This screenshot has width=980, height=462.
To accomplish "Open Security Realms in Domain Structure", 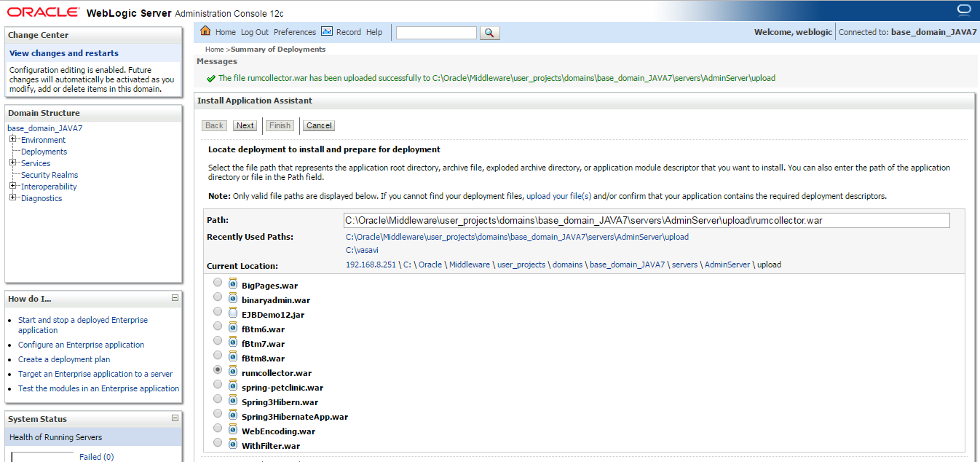I will [50, 175].
